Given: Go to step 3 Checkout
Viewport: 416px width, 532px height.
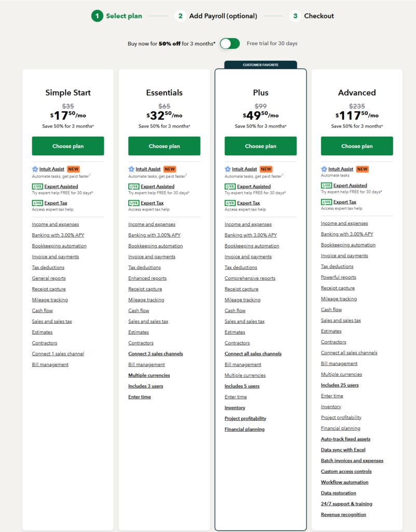Looking at the screenshot, I should (313, 16).
